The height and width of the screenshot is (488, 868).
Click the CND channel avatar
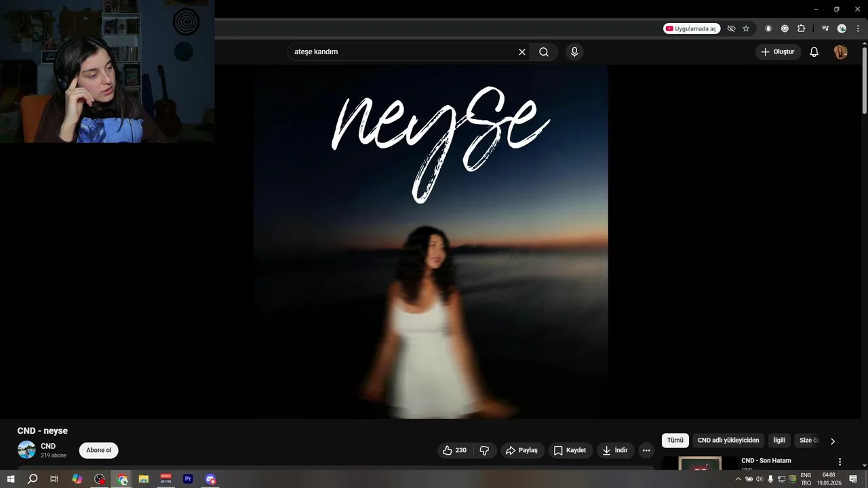26,450
